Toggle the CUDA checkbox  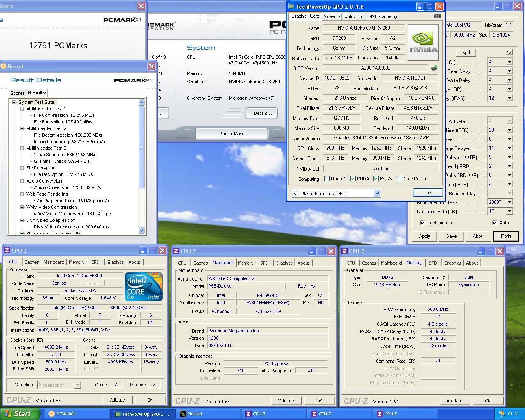[x=353, y=179]
